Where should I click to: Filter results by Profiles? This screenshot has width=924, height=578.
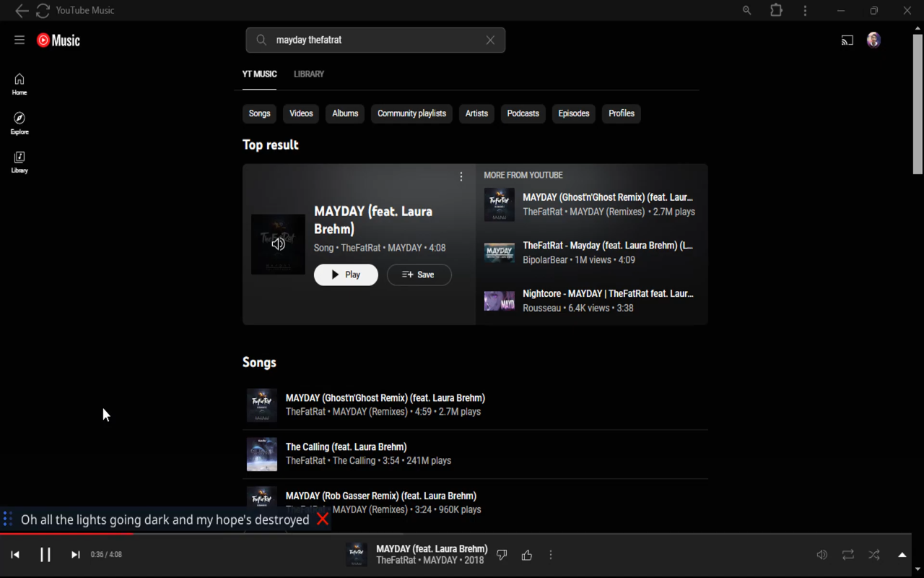coord(622,113)
